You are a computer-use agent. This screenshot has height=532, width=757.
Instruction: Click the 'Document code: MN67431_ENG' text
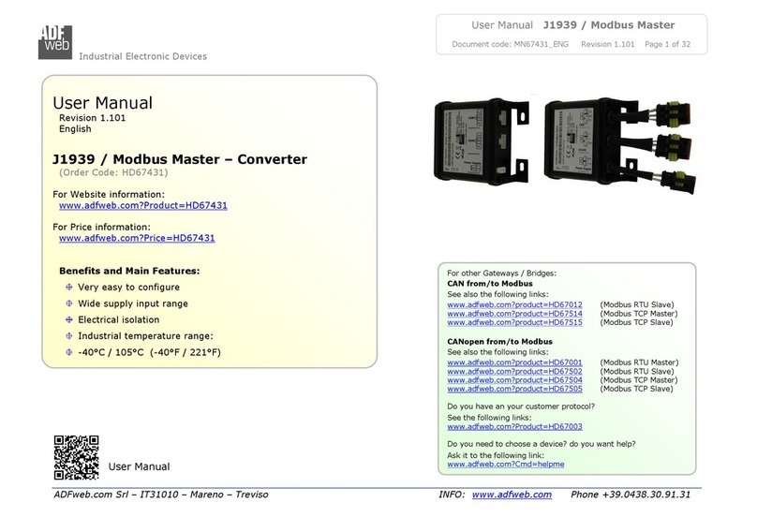coord(510,44)
